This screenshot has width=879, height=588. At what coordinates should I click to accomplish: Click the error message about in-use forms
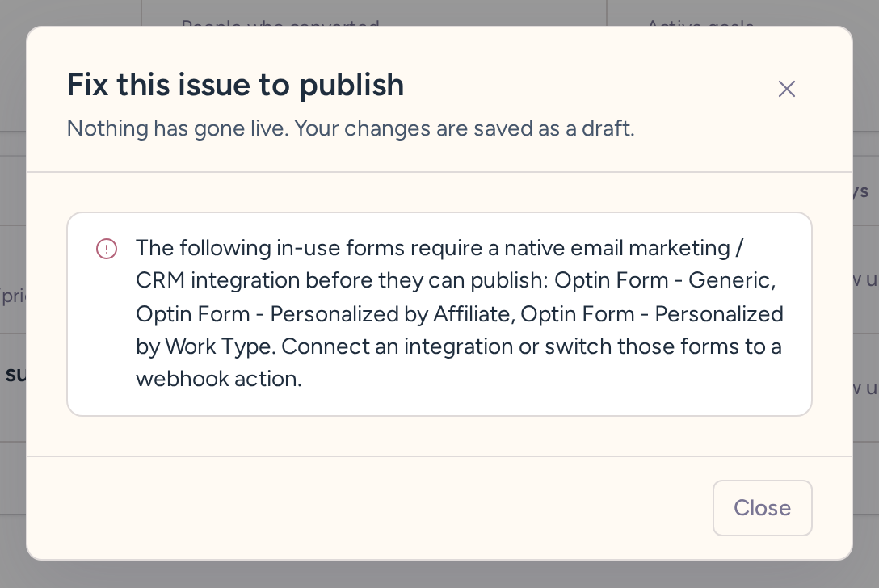(459, 313)
